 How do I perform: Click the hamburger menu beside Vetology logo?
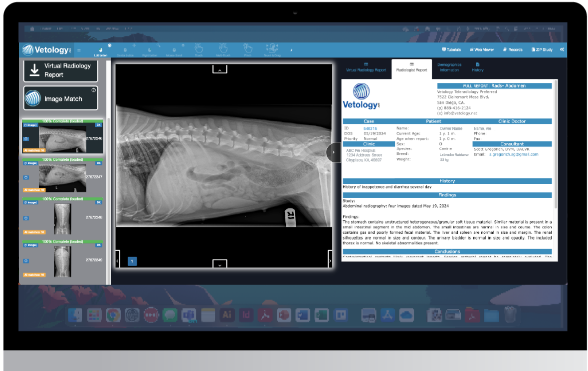point(79,50)
